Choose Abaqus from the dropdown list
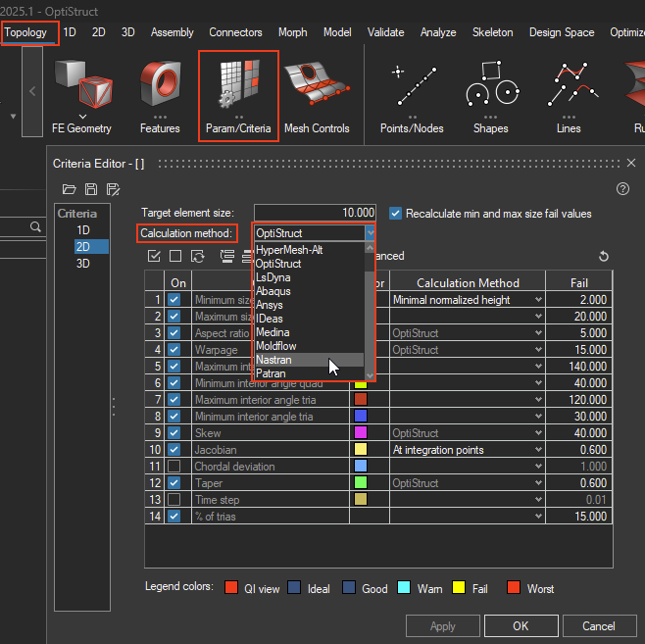The image size is (645, 644). (309, 291)
